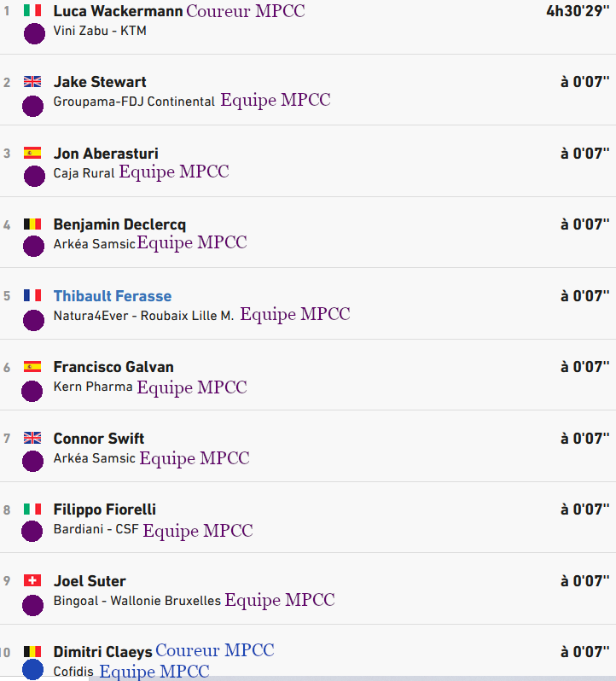Select Vini Zabu - KTM team name
This screenshot has height=681, width=616.
[100, 31]
